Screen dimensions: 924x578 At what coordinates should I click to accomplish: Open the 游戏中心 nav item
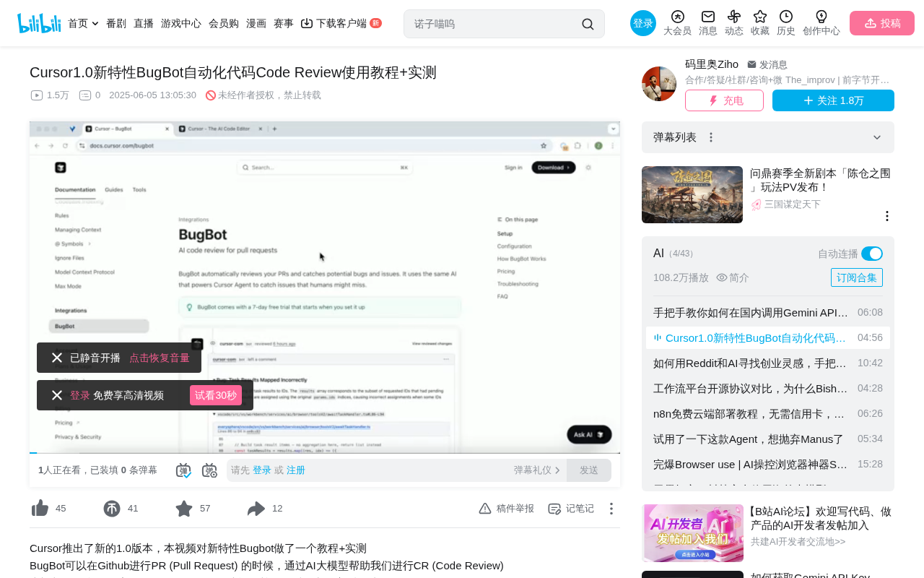(x=181, y=23)
